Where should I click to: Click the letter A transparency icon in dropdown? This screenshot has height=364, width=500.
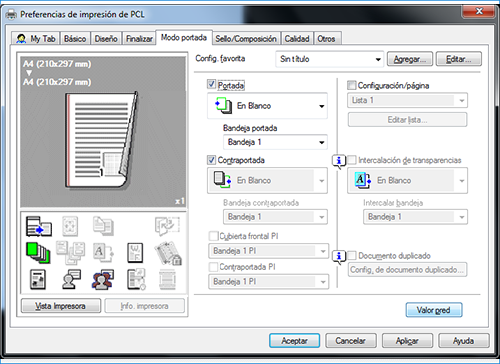[x=363, y=180]
